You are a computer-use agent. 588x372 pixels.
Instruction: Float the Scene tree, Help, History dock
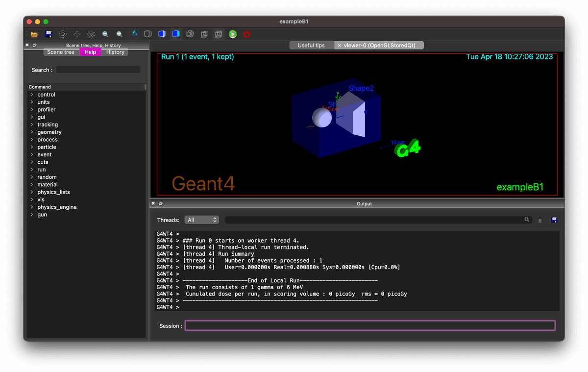[35, 45]
